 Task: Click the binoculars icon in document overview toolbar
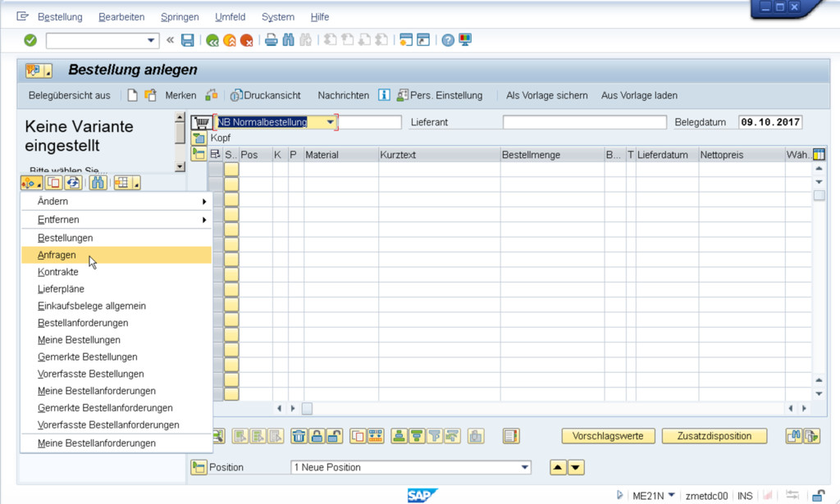98,183
